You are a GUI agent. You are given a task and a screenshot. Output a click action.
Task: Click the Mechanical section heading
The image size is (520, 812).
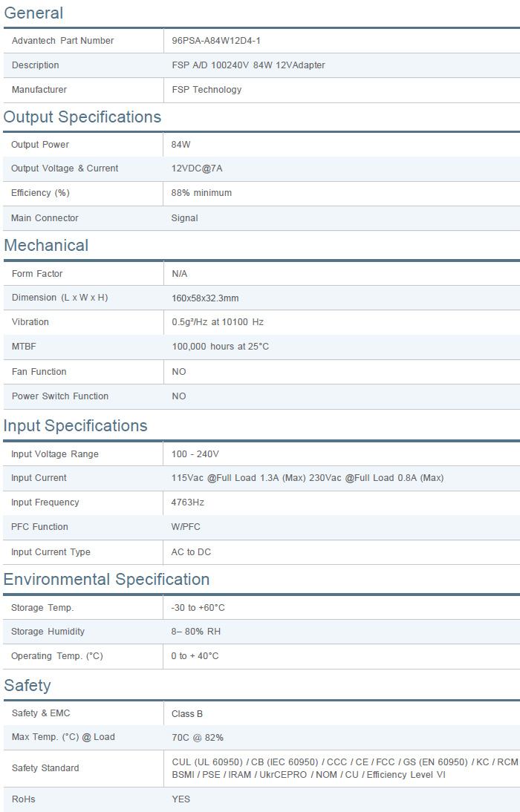[x=46, y=246]
